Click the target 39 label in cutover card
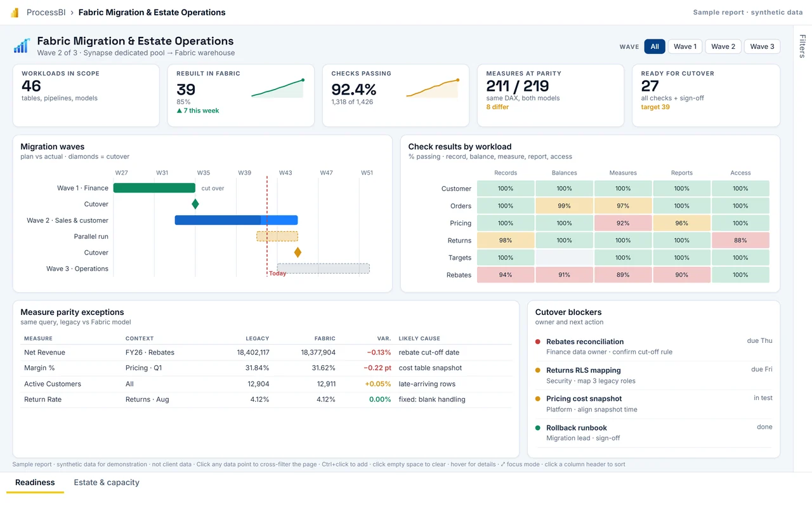The width and height of the screenshot is (812, 508). coord(655,107)
